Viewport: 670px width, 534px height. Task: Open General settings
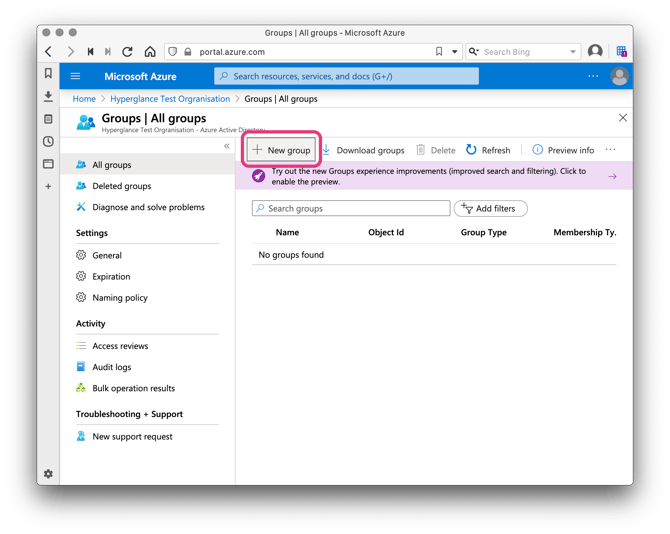click(x=107, y=255)
